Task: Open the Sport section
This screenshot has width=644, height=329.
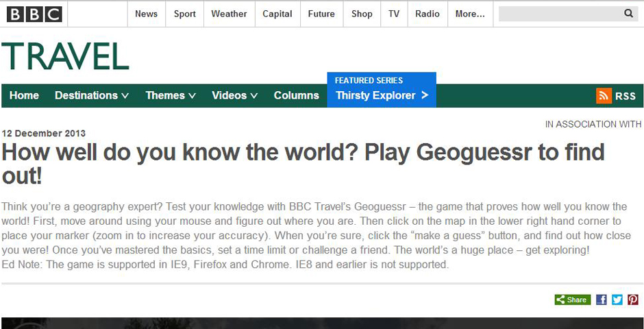Action: tap(185, 14)
